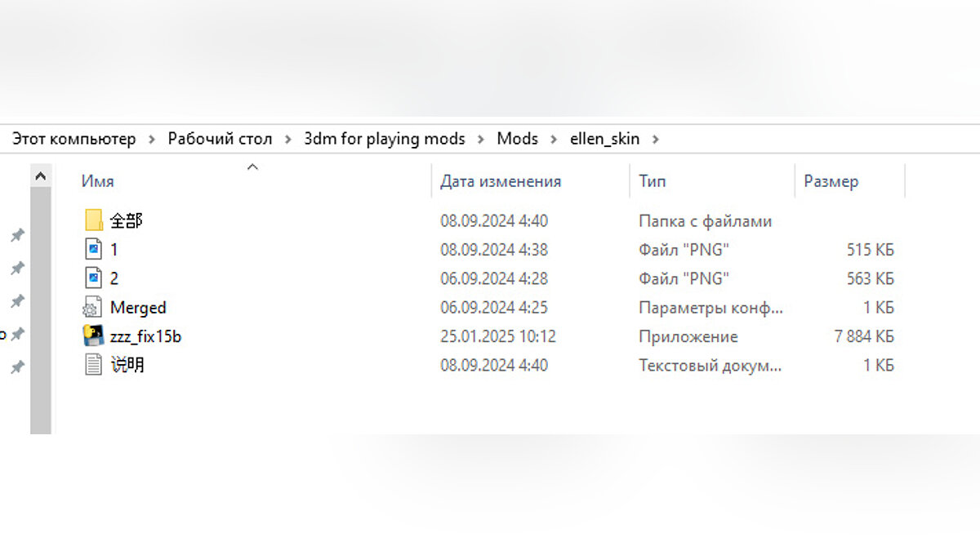Select PNG file icon named 1
Image resolution: width=980 pixels, height=551 pixels.
pos(94,250)
